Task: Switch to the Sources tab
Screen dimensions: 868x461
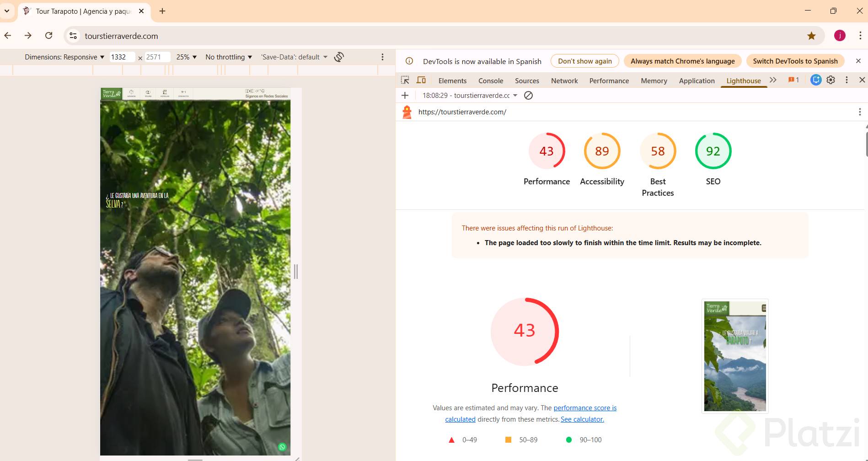Action: coord(527,81)
